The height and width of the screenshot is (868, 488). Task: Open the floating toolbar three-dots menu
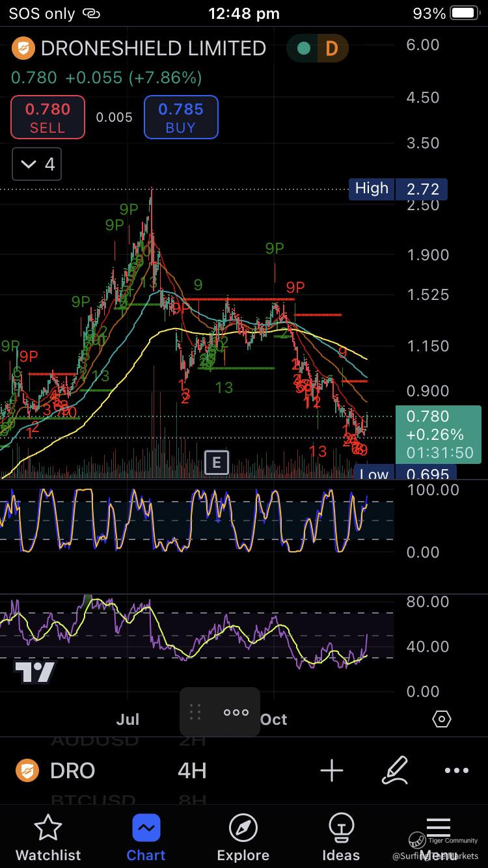(236, 712)
